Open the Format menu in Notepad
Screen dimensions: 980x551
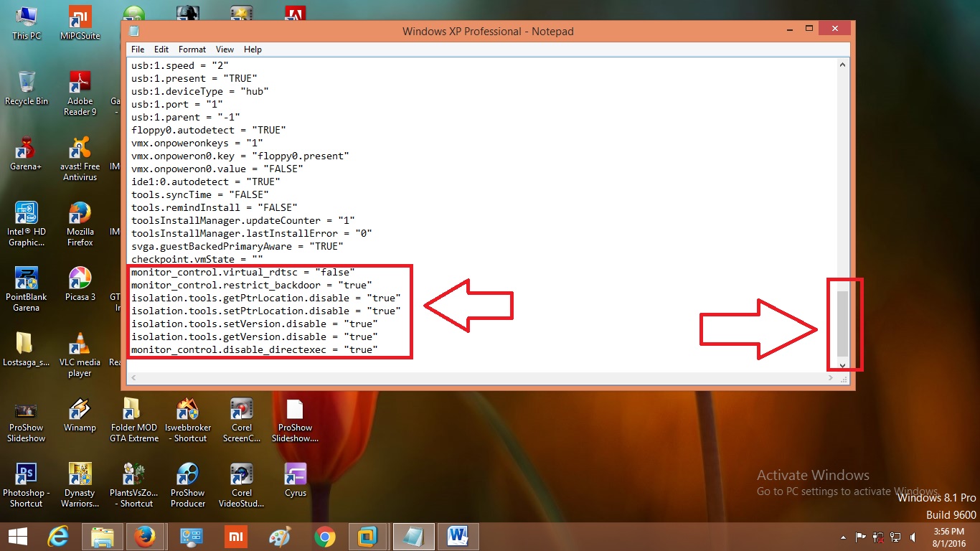[192, 49]
